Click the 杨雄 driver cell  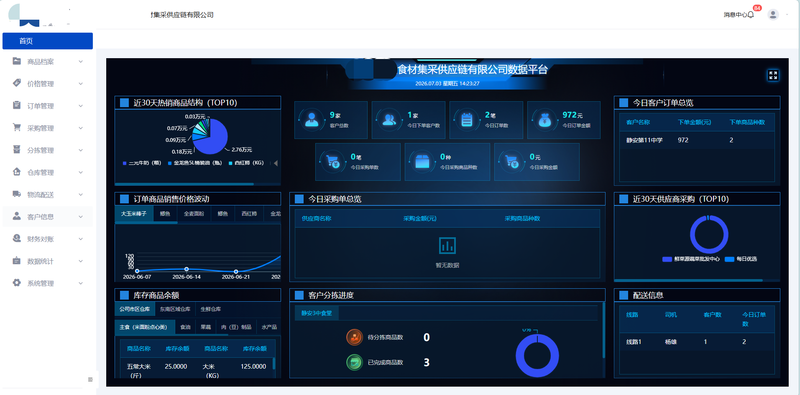pyautogui.click(x=671, y=342)
